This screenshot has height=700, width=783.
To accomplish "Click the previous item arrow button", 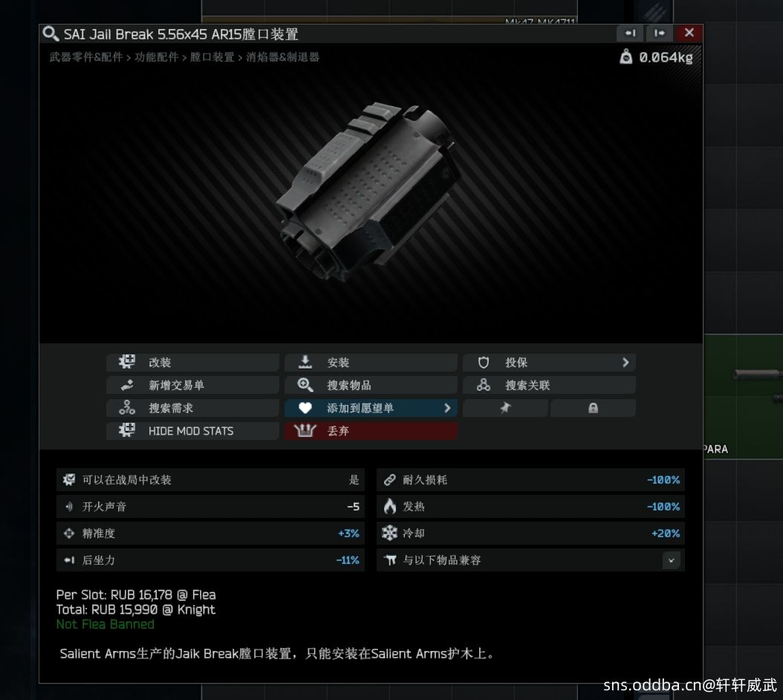I will (630, 33).
